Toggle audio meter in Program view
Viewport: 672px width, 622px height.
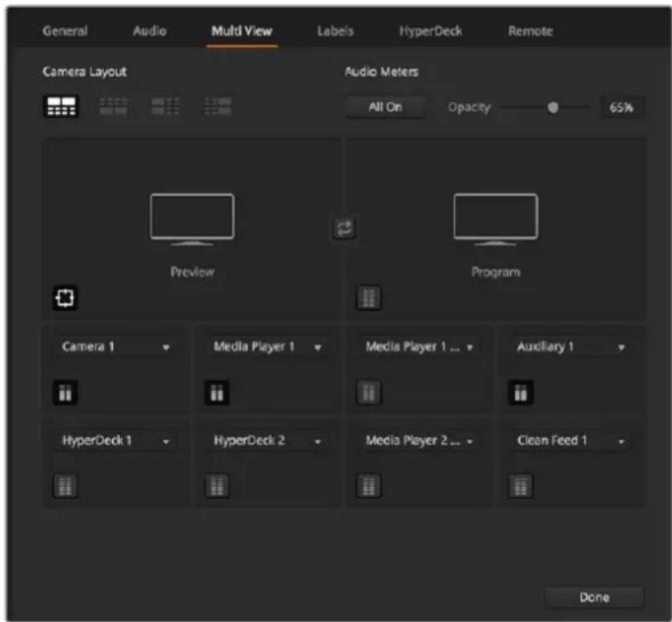(368, 298)
